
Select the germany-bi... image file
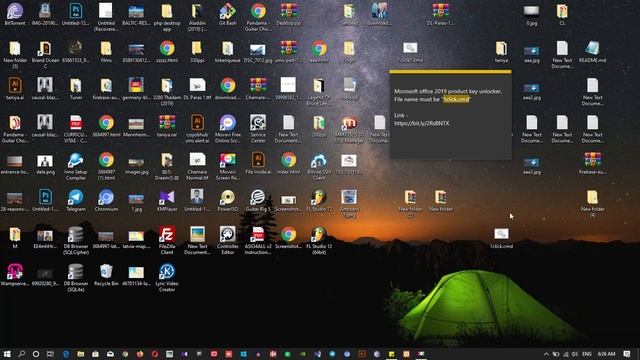(136, 89)
